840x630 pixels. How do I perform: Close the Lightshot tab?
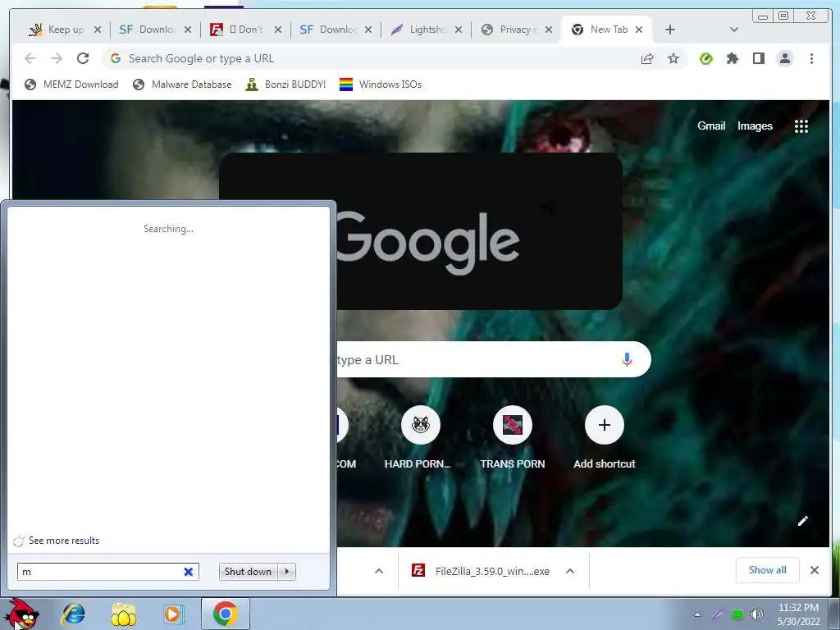tap(459, 30)
